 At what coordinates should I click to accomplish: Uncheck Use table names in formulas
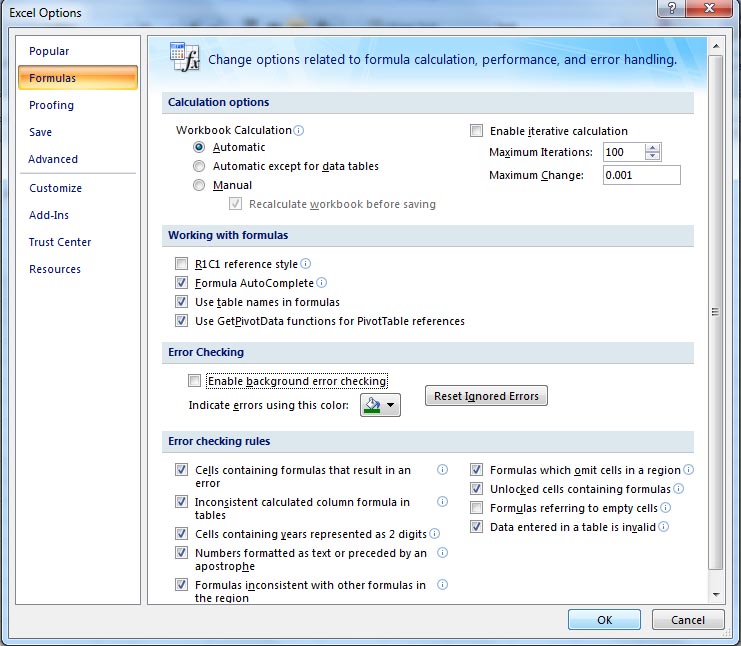181,301
